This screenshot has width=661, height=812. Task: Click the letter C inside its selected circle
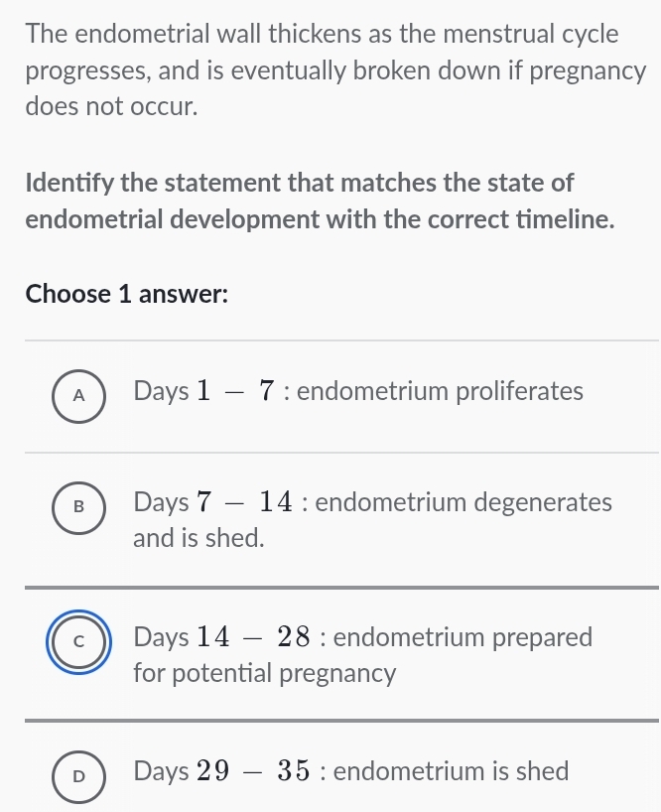coord(78,641)
